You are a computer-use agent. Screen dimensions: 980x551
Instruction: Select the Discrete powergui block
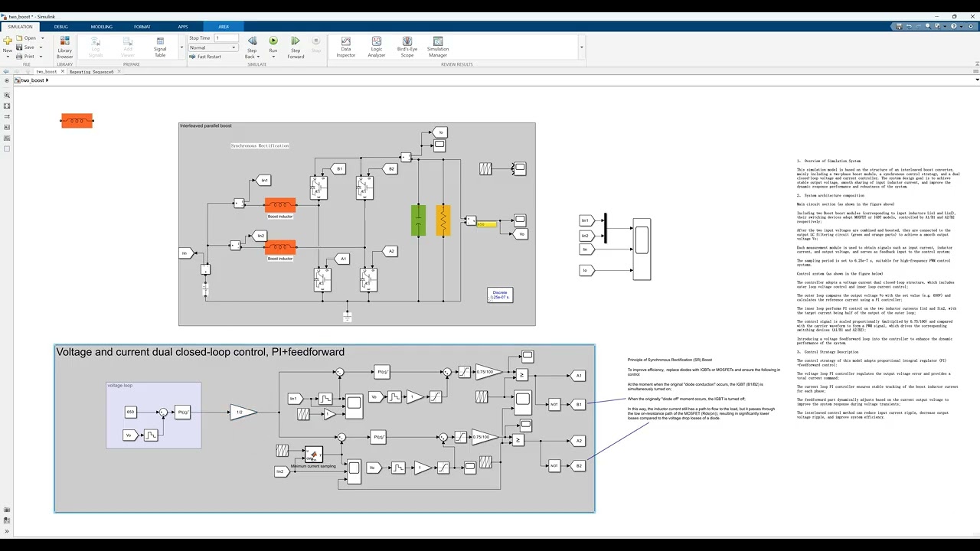500,295
